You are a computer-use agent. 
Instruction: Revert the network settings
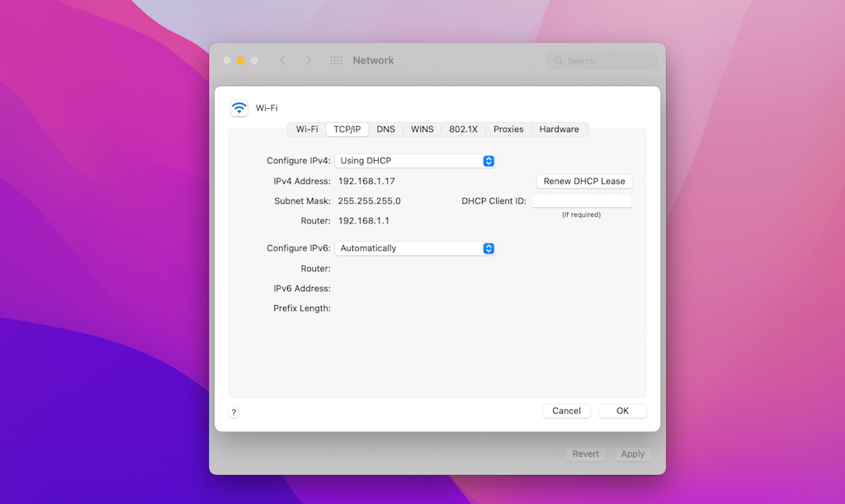(585, 453)
